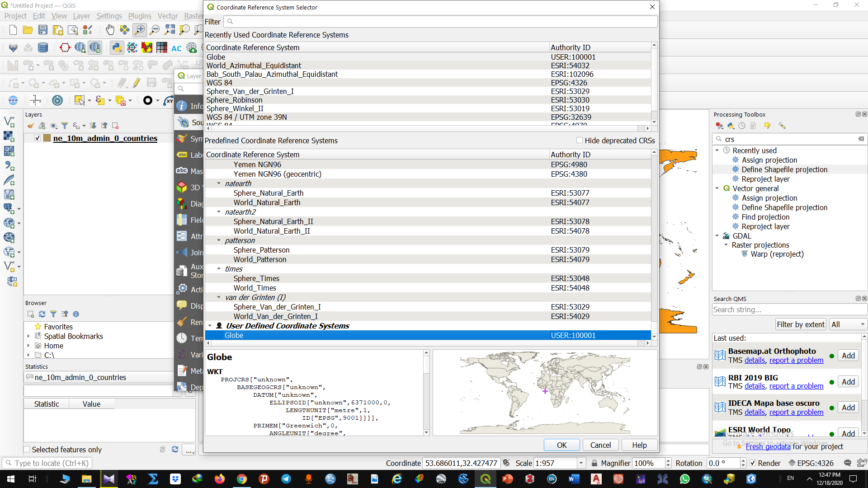Image resolution: width=868 pixels, height=488 pixels.
Task: Toggle Selected features only checkbox
Action: tap(28, 449)
